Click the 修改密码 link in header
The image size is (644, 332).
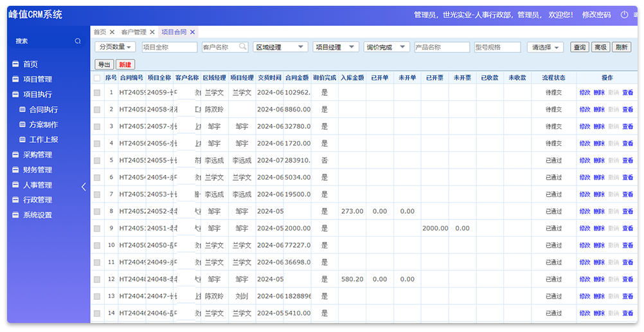pyautogui.click(x=596, y=15)
